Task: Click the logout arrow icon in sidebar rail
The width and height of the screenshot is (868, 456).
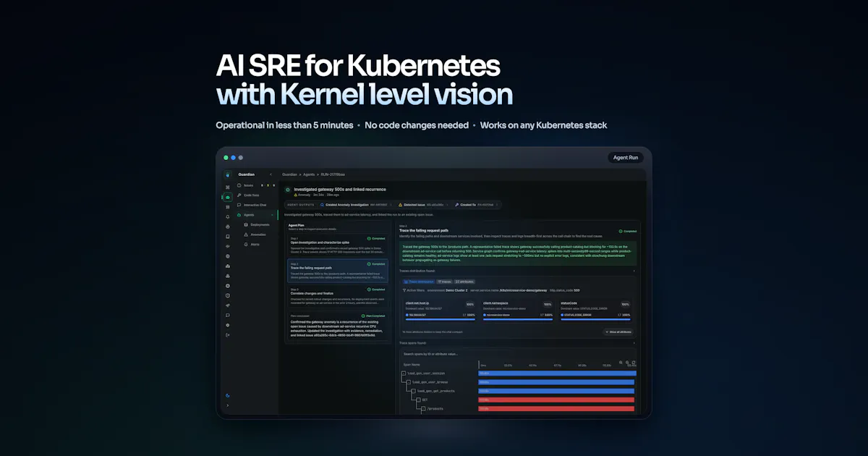Action: click(x=228, y=335)
